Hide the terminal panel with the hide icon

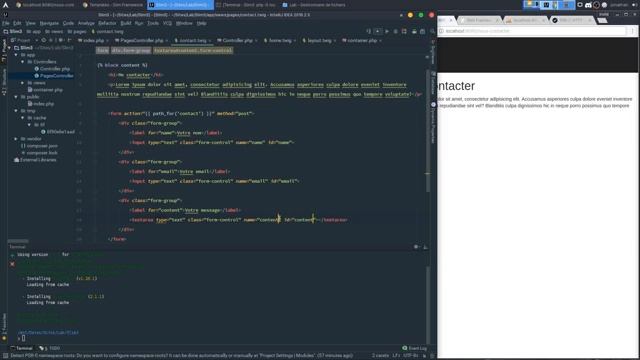coord(425,247)
